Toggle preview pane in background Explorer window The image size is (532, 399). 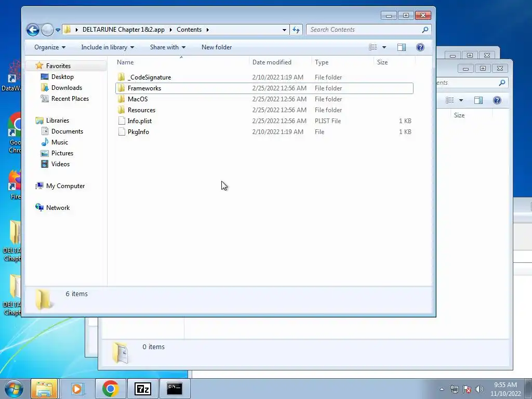pyautogui.click(x=478, y=100)
